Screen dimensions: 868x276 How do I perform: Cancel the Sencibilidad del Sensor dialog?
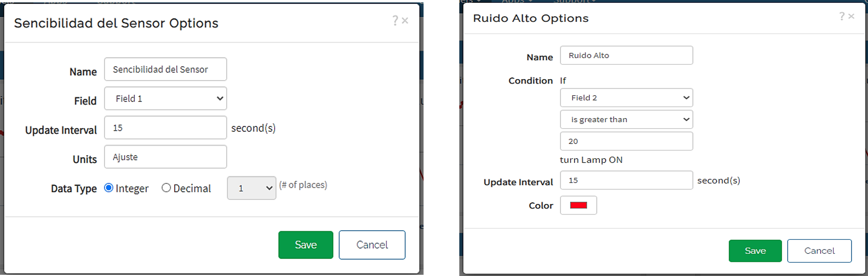372,245
